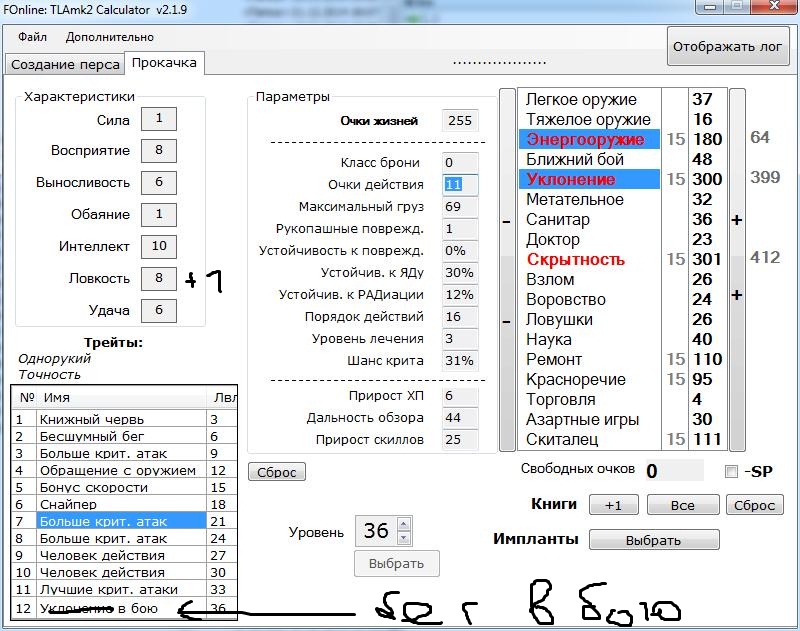
Task: Decrease the level with the spinner down arrow
Action: tap(404, 537)
